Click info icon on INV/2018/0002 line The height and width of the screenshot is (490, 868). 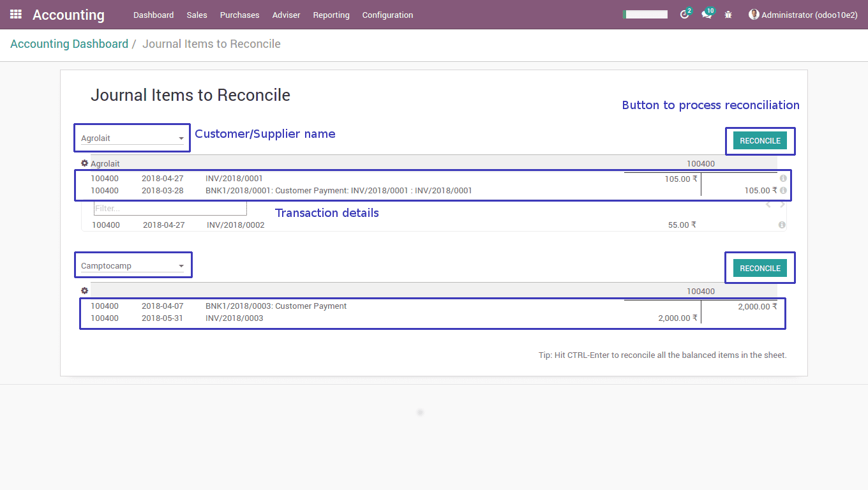782,225
